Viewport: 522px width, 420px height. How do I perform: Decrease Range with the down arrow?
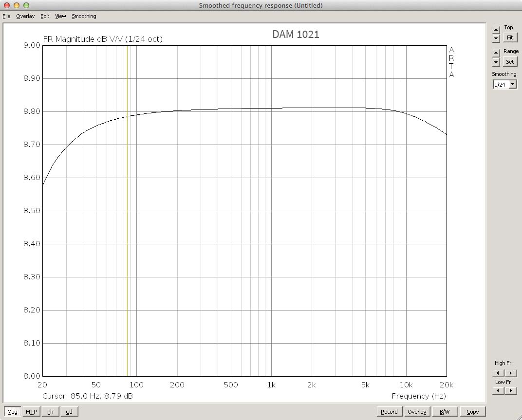tap(496, 62)
